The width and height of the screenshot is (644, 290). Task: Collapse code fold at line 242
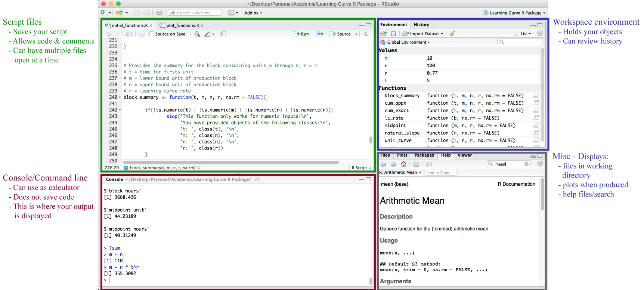click(120, 110)
